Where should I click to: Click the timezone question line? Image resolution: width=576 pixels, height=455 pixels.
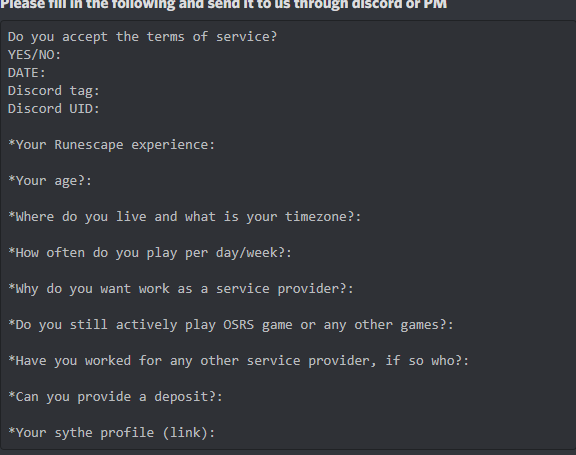pyautogui.click(x=185, y=217)
